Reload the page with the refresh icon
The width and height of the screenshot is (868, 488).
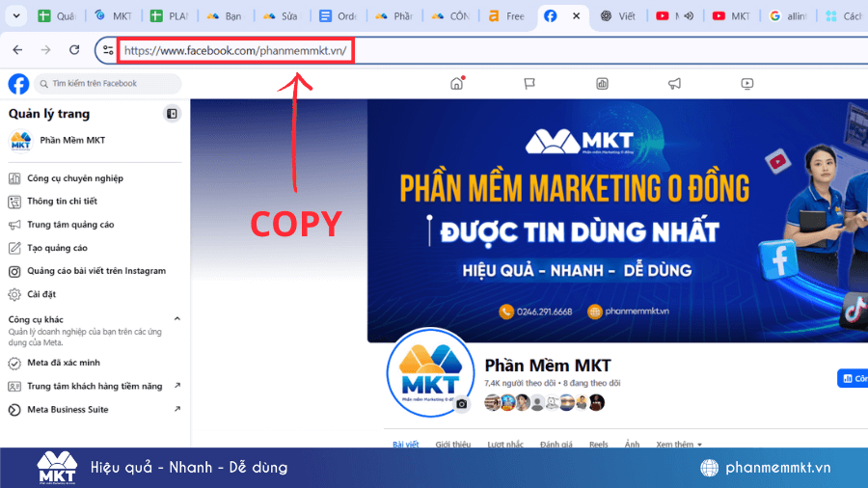74,50
